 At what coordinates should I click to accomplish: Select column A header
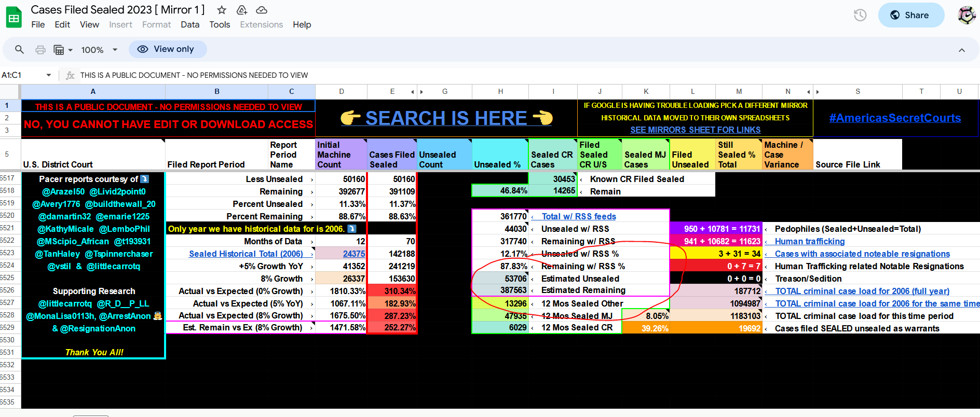93,92
